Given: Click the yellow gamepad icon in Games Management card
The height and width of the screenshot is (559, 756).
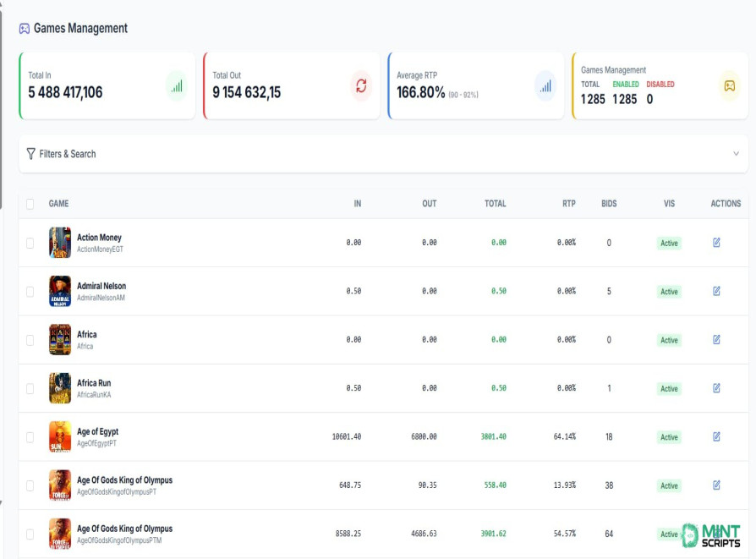Looking at the screenshot, I should click(x=730, y=86).
